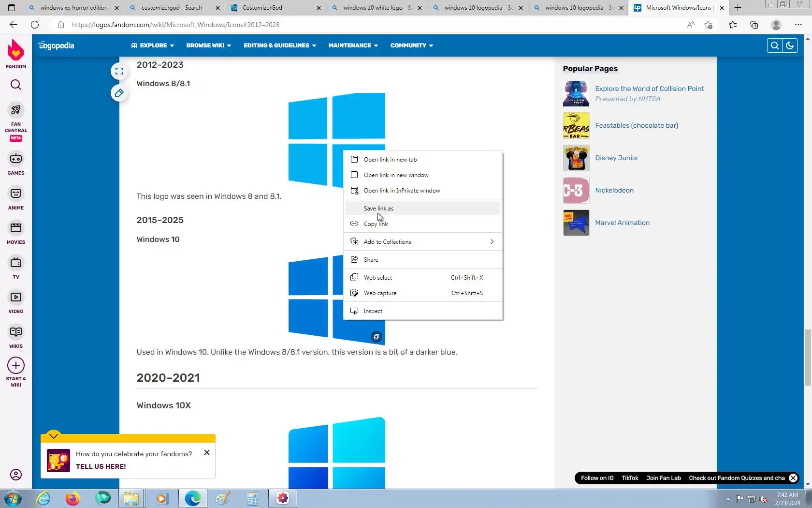Switch to windows xp horror edition tab
Viewport: 812px width, 508px height.
(x=73, y=8)
